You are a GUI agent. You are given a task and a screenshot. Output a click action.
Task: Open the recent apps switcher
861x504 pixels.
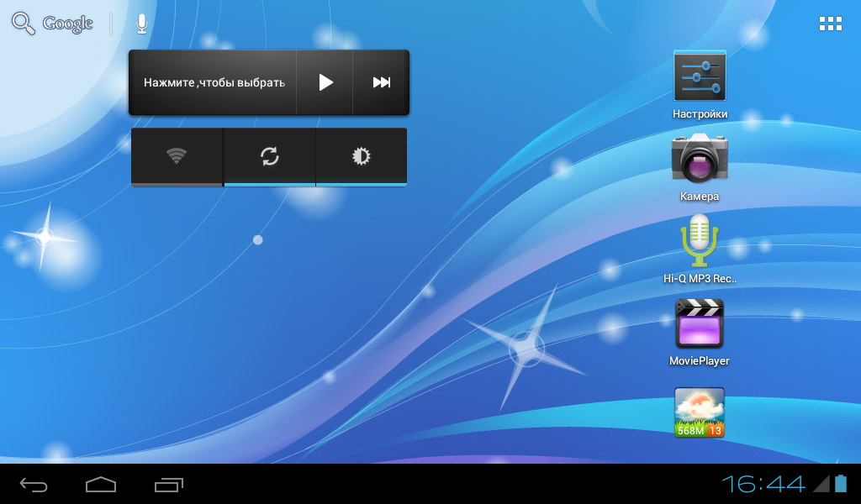tap(169, 484)
